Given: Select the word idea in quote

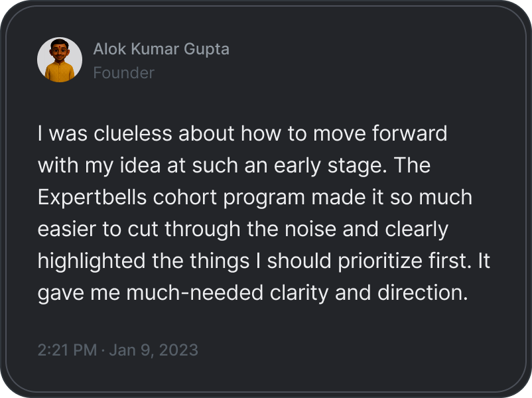Looking at the screenshot, I should 140,166.
